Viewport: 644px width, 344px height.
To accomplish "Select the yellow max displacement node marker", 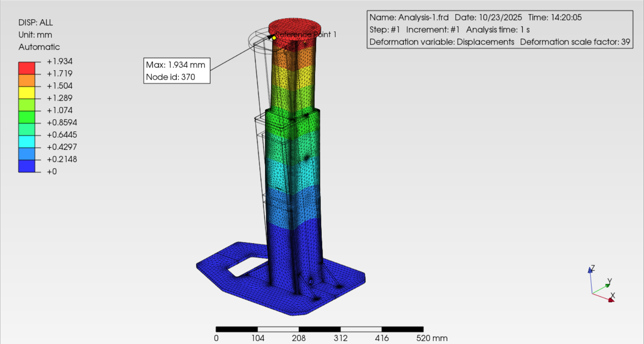I will pos(274,38).
